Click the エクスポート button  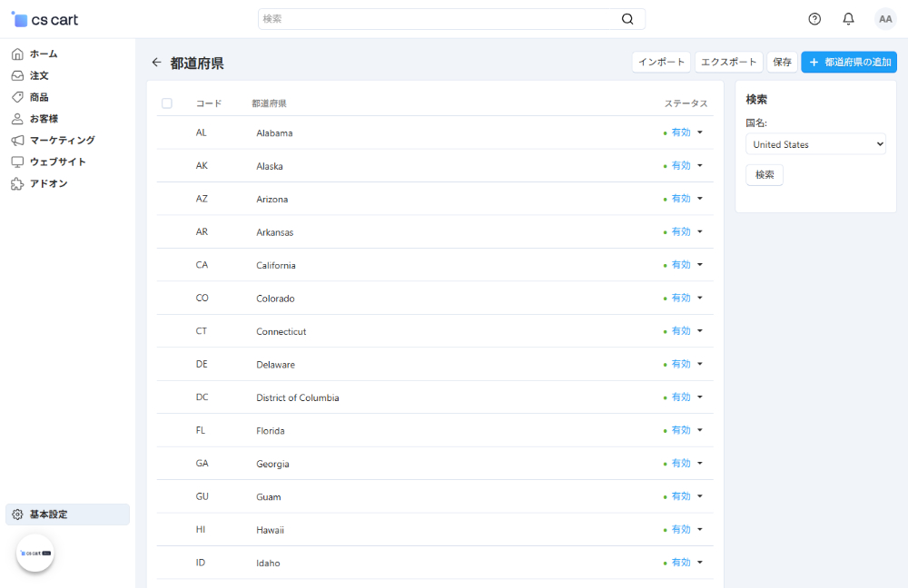pyautogui.click(x=728, y=63)
